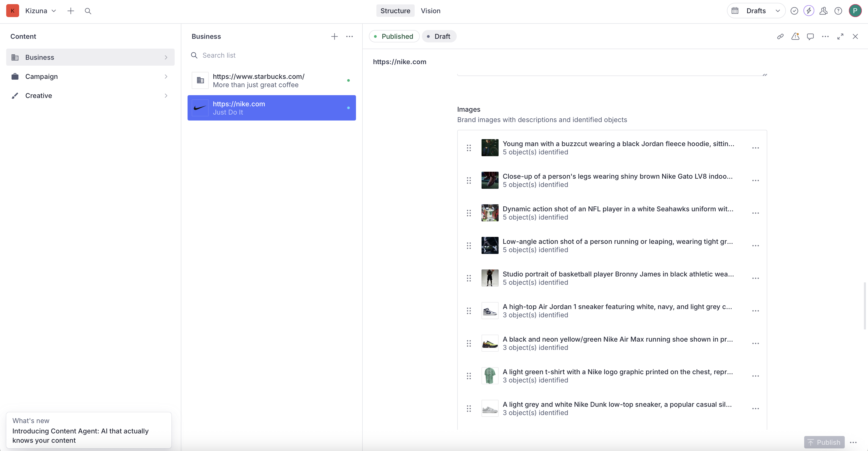Click the help question mark icon
Screen dimensions: 868x451
(838, 11)
